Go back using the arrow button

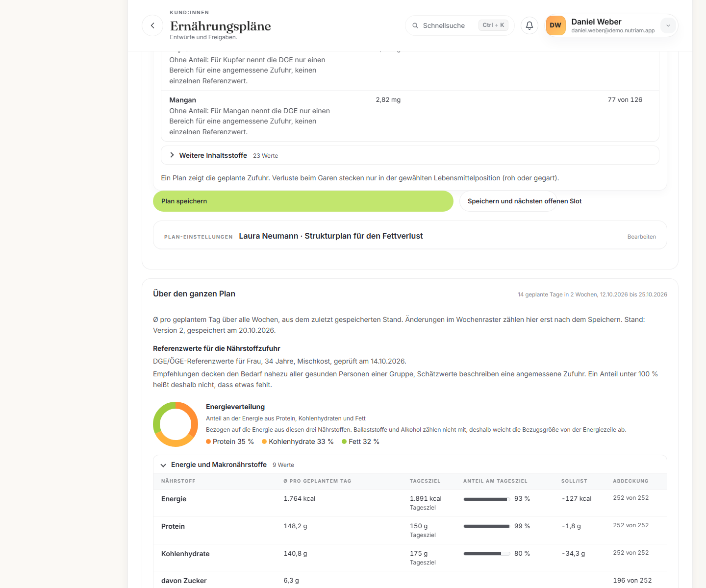coord(152,25)
